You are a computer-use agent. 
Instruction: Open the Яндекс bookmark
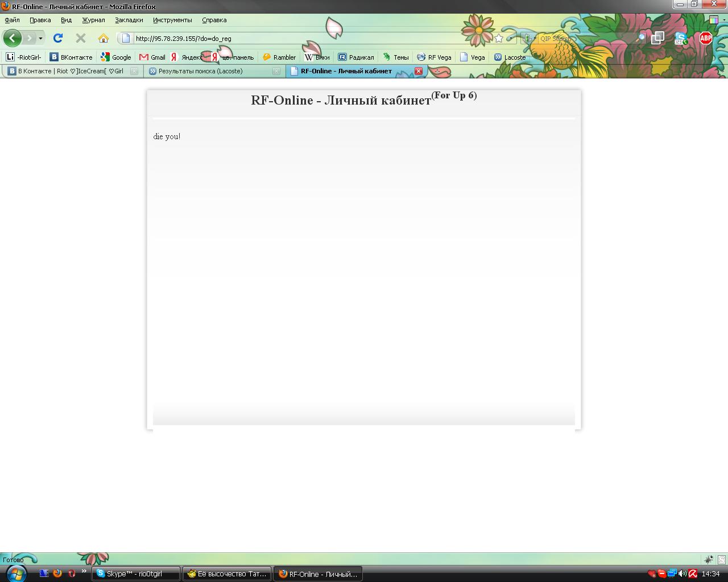[186, 57]
